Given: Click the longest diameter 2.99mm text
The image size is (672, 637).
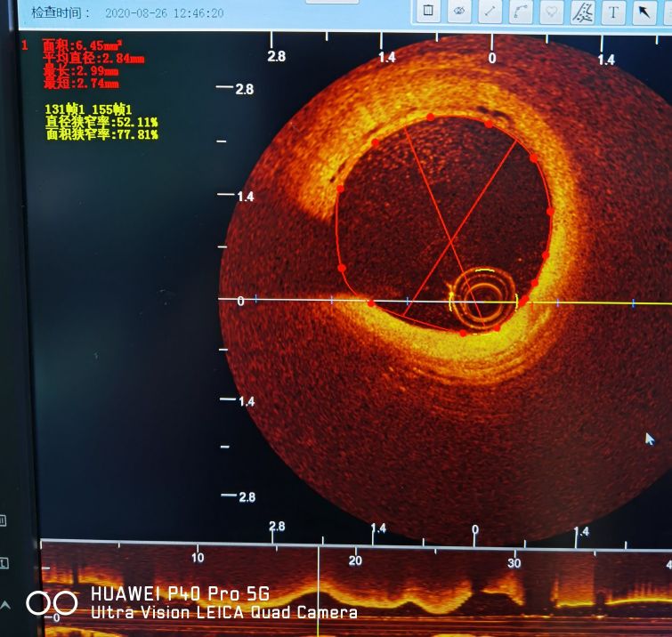Looking at the screenshot, I should [81, 70].
